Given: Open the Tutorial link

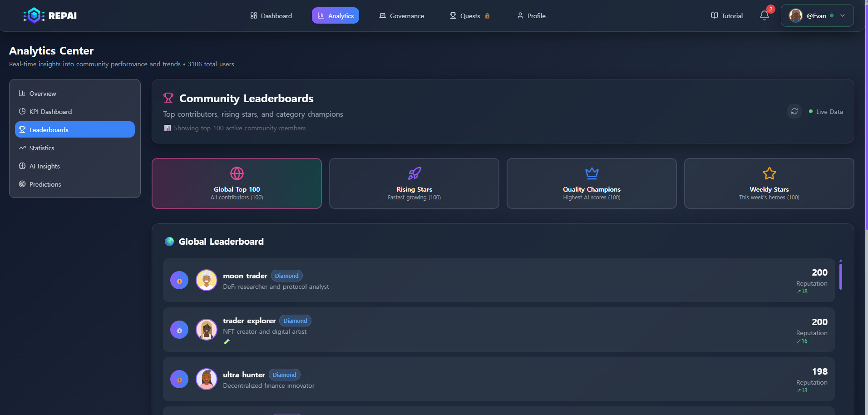Looking at the screenshot, I should 727,16.
